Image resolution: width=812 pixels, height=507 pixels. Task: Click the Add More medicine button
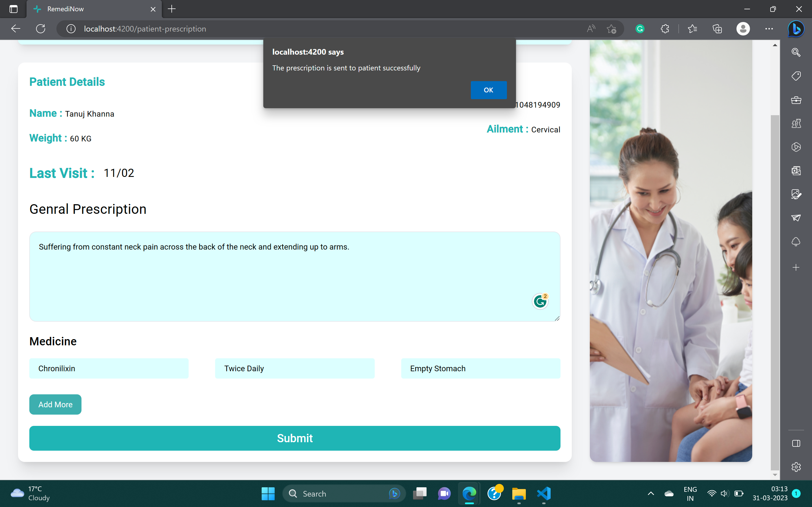tap(55, 404)
